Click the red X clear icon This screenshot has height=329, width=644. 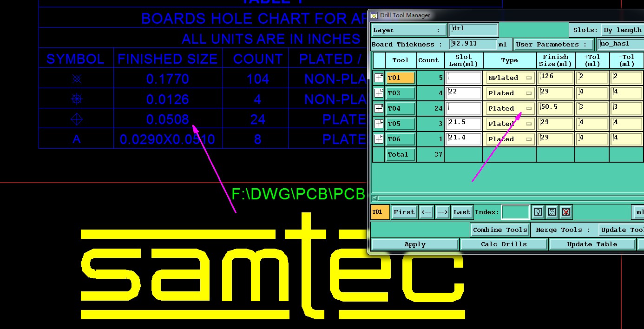click(x=565, y=212)
